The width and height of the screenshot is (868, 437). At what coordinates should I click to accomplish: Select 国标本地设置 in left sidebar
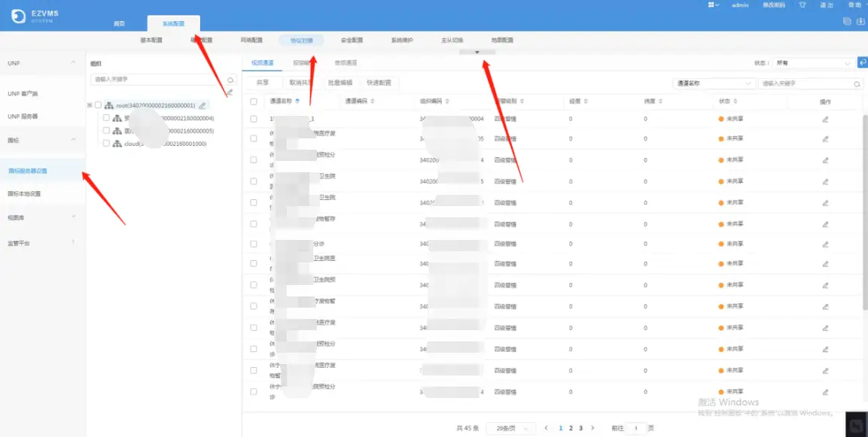[24, 193]
